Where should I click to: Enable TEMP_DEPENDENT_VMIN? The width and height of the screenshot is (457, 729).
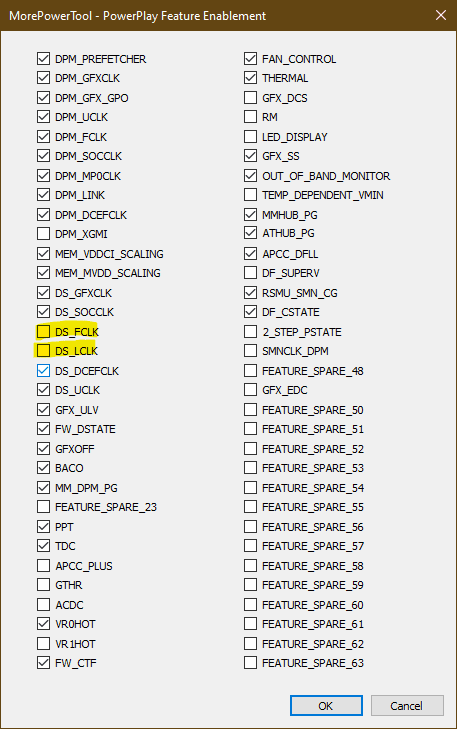tap(250, 195)
